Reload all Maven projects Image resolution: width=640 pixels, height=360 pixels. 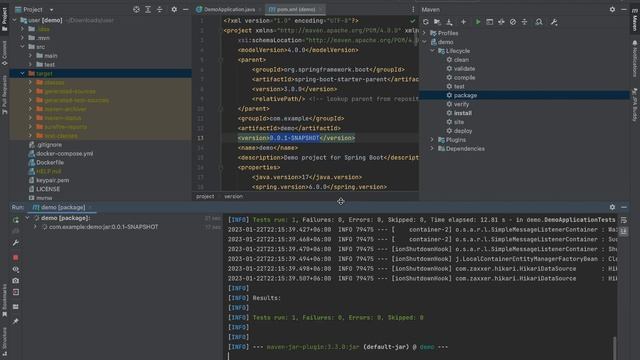click(426, 22)
